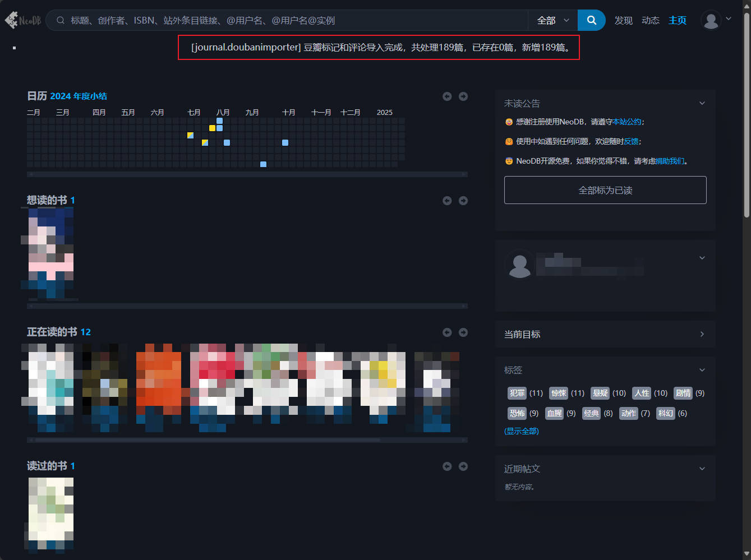Collapse the 近期帖文 panel
751x560 pixels.
702,469
